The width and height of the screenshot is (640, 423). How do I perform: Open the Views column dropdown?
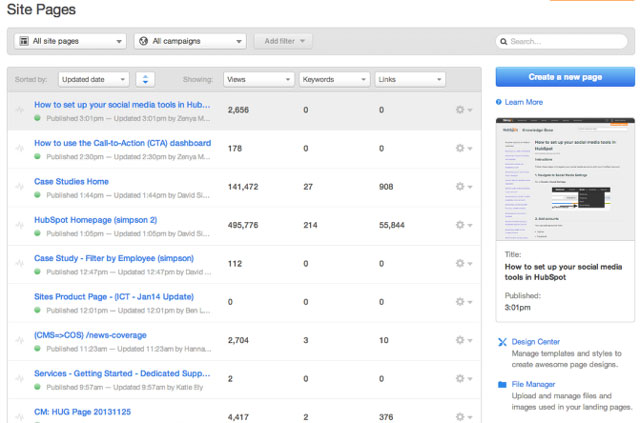[258, 78]
